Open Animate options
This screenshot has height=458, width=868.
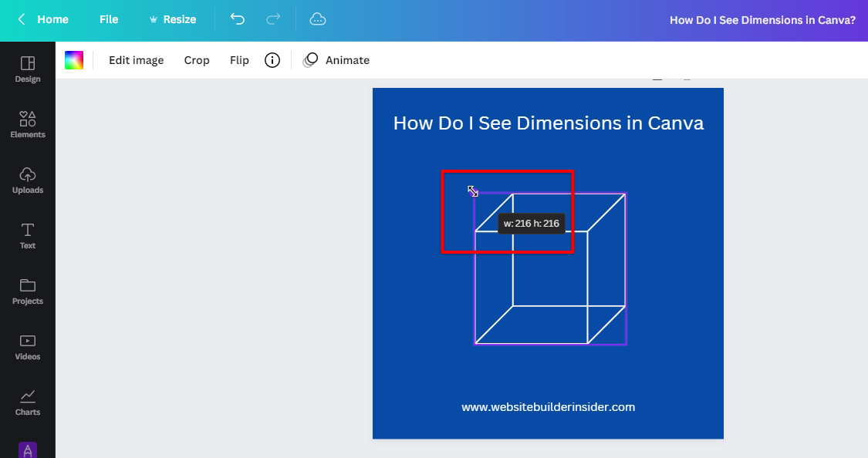click(336, 59)
